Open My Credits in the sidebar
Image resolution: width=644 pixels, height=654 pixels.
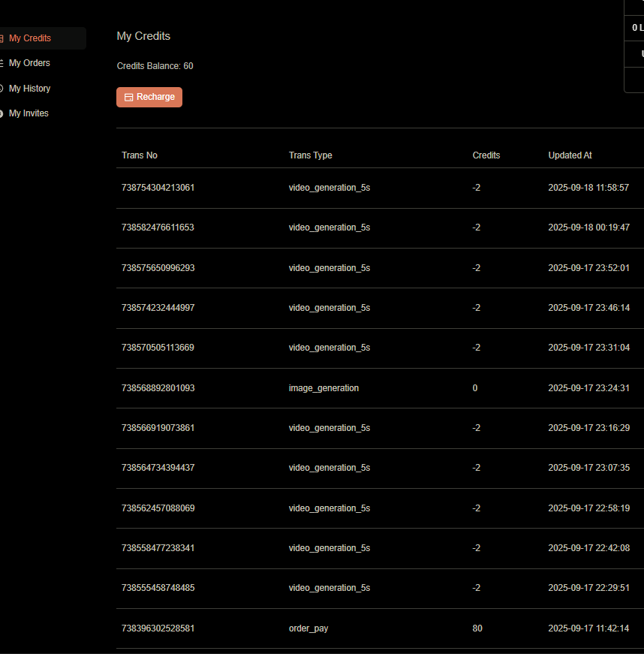coord(30,38)
